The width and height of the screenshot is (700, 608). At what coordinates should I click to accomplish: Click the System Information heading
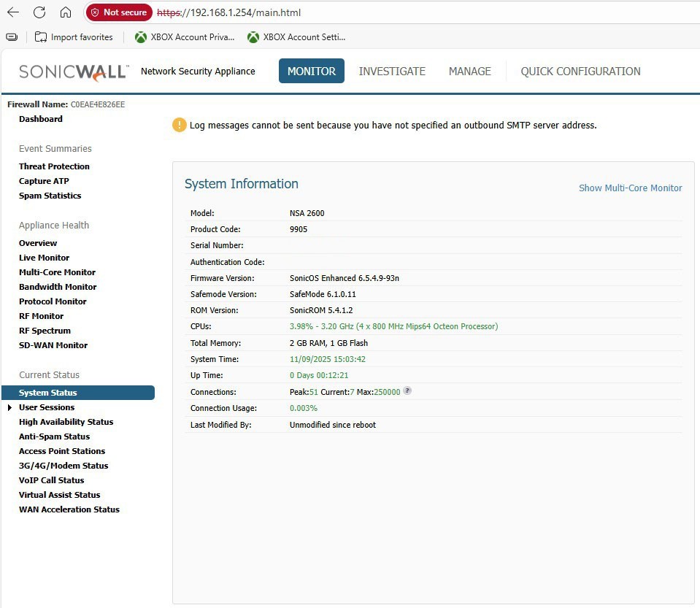(241, 184)
